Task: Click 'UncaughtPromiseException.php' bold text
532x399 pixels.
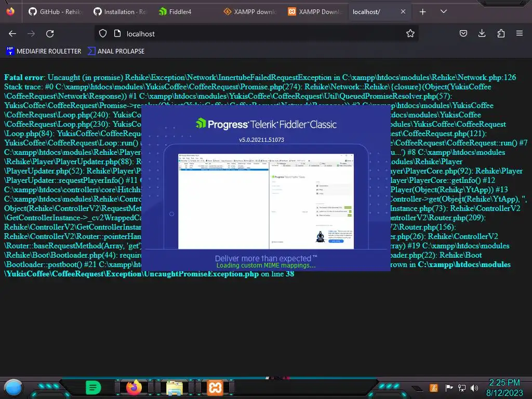Action: 201,274
